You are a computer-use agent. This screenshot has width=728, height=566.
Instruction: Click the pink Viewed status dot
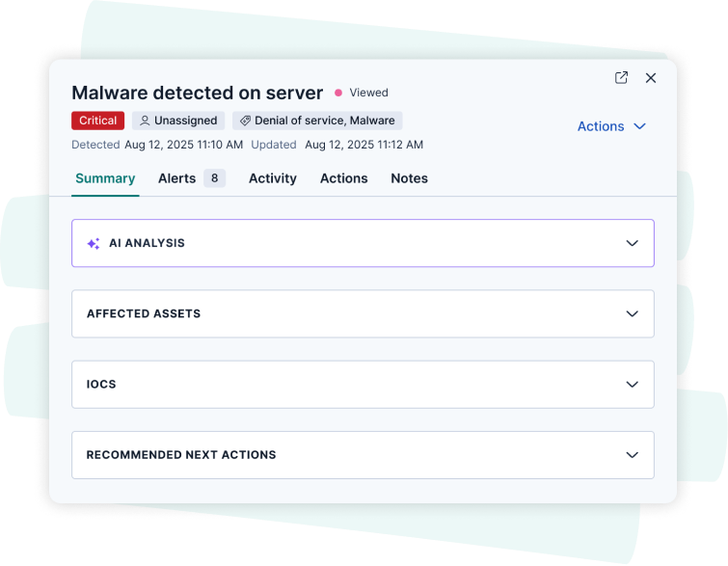click(x=338, y=93)
